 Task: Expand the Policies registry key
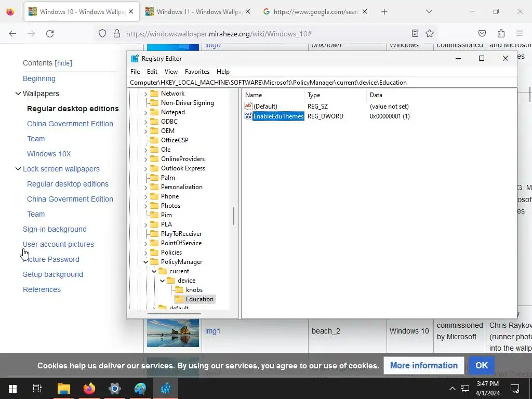click(x=145, y=253)
